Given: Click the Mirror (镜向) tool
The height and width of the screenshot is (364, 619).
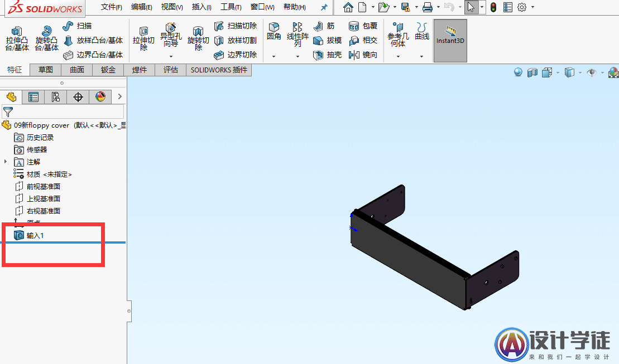Looking at the screenshot, I should (x=363, y=55).
